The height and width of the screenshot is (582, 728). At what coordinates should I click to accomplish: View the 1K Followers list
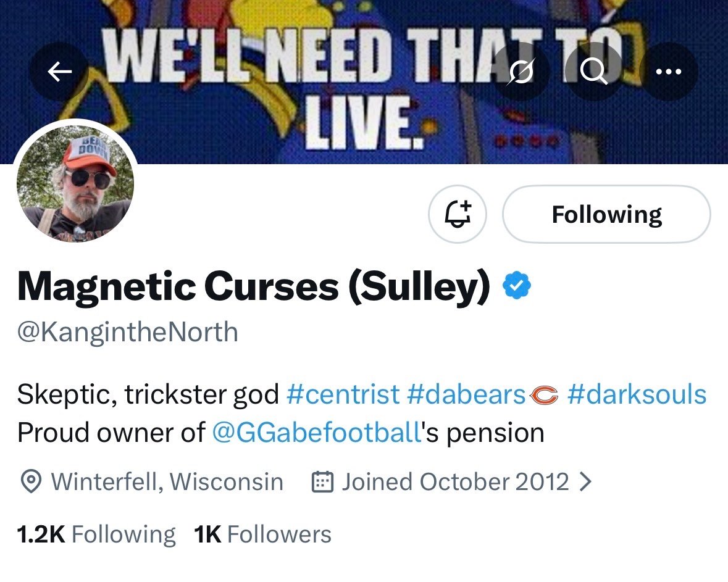pyautogui.click(x=262, y=534)
